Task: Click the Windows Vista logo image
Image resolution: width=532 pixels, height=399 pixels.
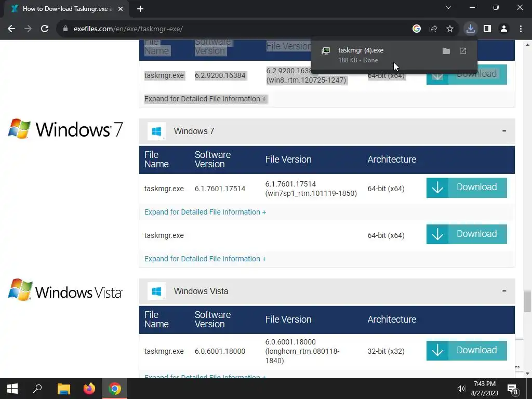Action: pyautogui.click(x=65, y=290)
